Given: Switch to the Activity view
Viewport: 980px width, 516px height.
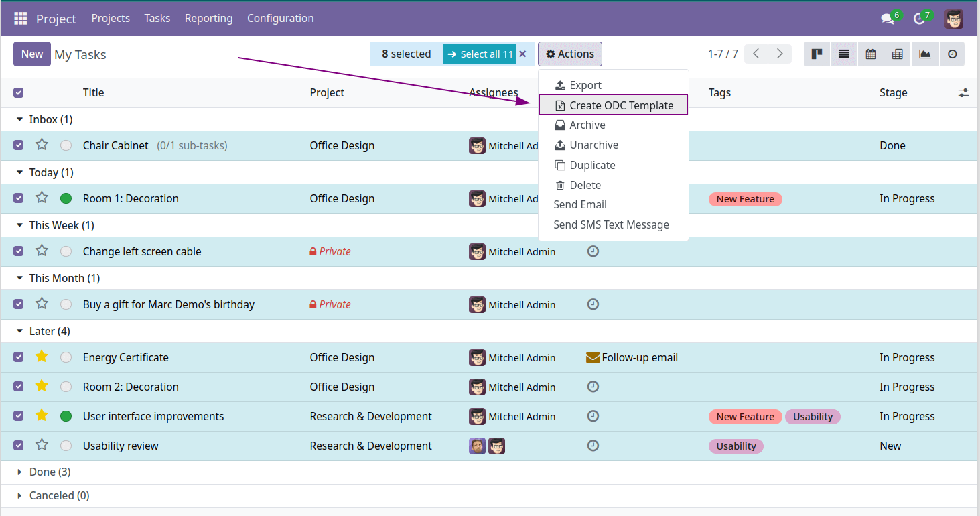Looking at the screenshot, I should click(x=952, y=54).
